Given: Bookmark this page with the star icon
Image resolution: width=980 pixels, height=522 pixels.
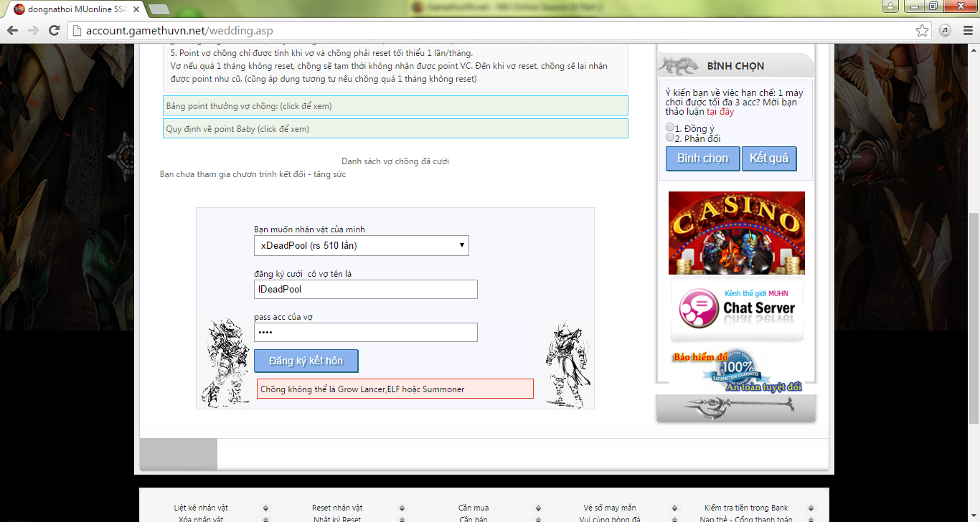Looking at the screenshot, I should click(923, 31).
